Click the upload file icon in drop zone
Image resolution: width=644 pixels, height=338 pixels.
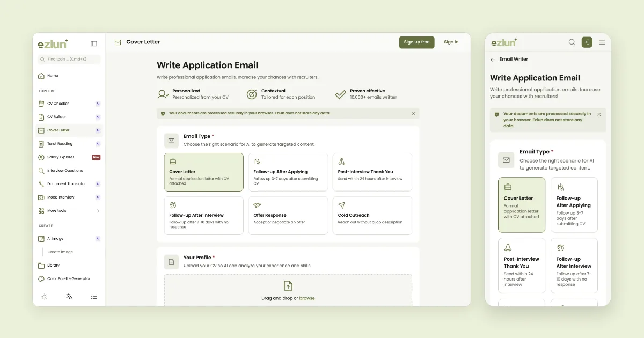pyautogui.click(x=288, y=285)
